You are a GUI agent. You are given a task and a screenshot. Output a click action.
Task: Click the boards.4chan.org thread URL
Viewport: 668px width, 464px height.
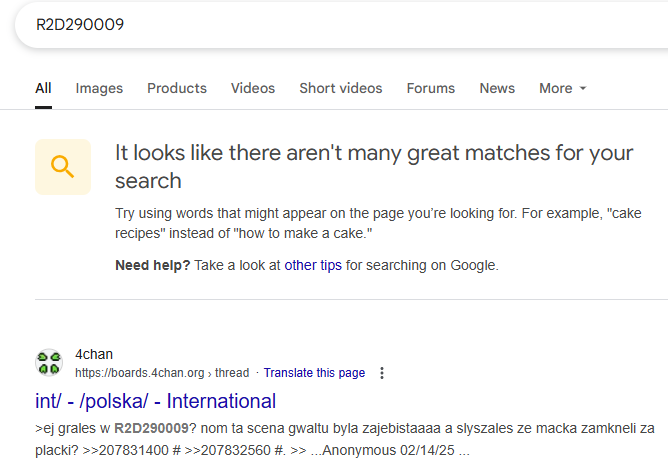pos(162,373)
